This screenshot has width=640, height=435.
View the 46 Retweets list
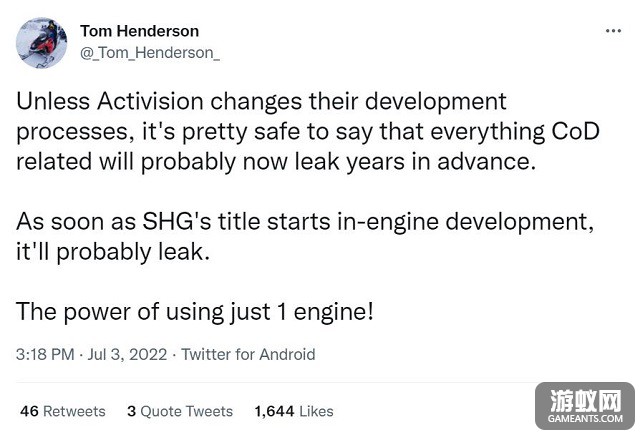click(x=62, y=411)
